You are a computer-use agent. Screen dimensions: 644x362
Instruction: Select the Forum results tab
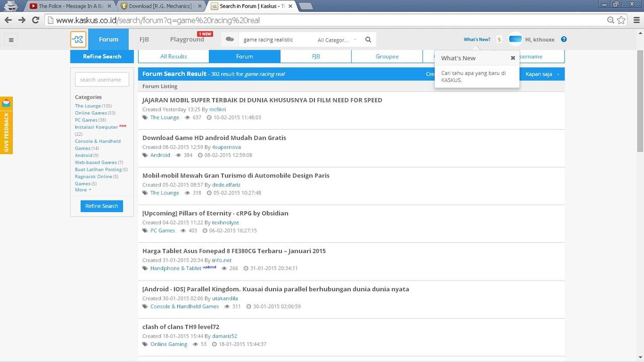245,56
